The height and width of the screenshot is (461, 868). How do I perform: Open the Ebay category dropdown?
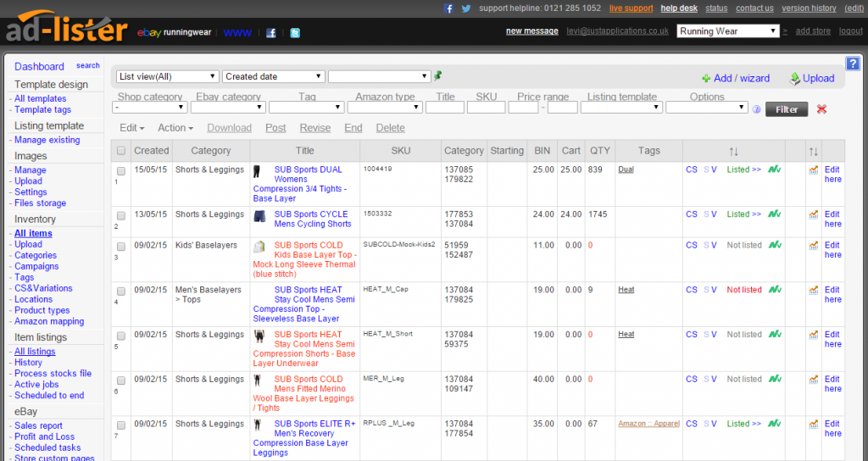coord(228,108)
